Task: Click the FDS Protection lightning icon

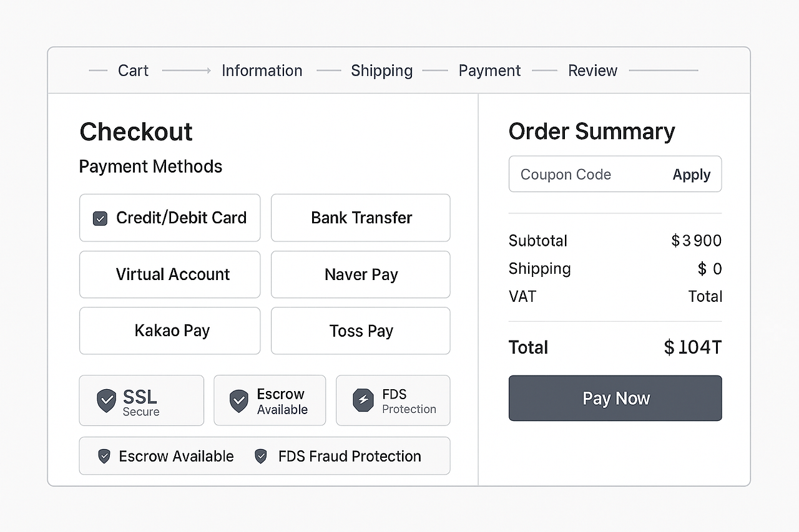Action: (363, 400)
